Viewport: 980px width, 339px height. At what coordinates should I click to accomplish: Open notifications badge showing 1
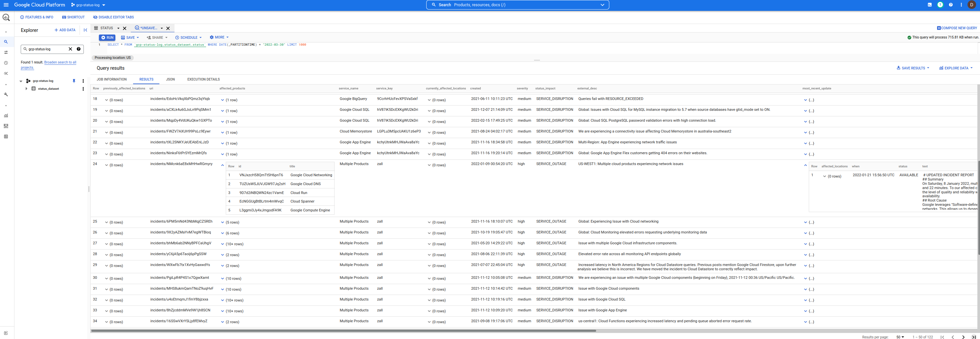pyautogui.click(x=940, y=5)
